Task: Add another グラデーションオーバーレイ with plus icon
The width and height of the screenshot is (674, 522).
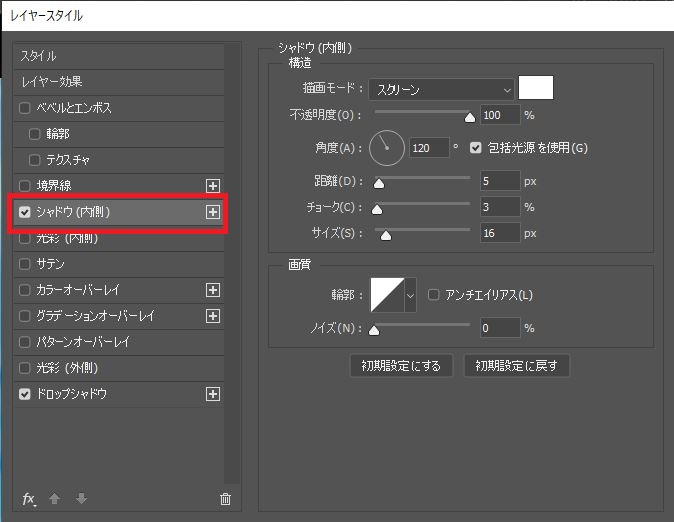Action: tap(213, 316)
